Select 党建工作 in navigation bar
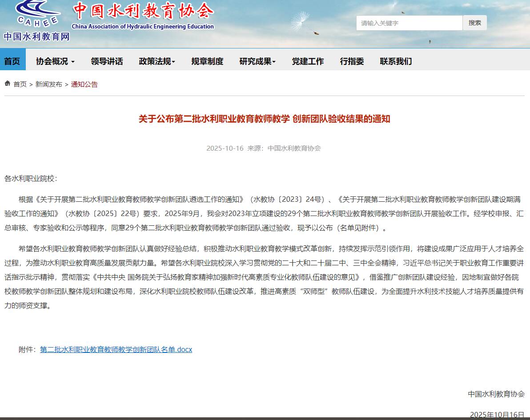The width and height of the screenshot is (530, 420). [x=308, y=61]
